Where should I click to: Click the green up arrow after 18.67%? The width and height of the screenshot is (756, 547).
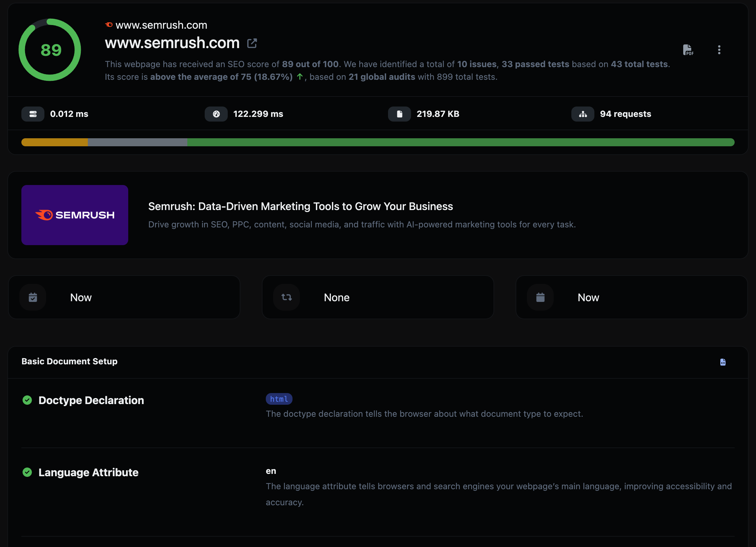click(x=300, y=77)
